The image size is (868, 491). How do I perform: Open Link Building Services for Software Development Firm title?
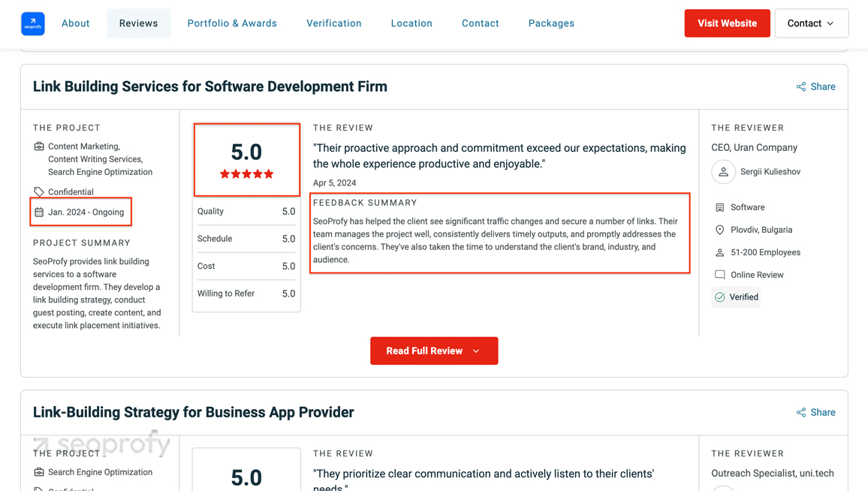pyautogui.click(x=209, y=86)
